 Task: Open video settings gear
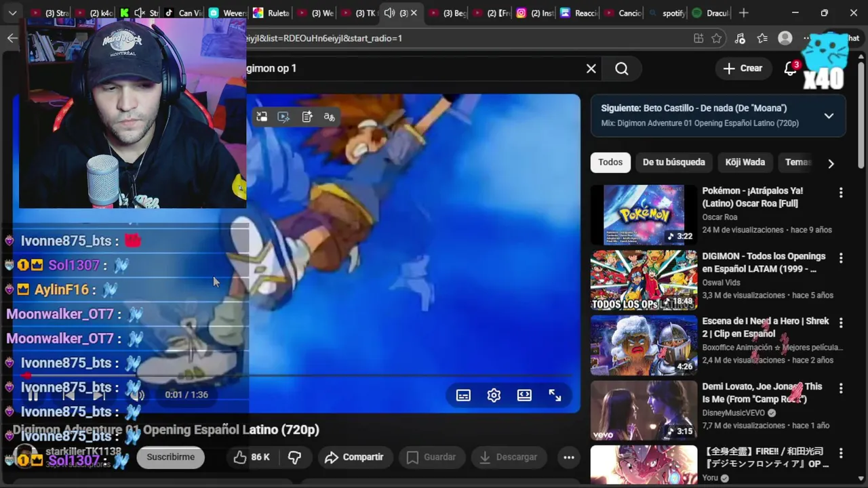494,395
